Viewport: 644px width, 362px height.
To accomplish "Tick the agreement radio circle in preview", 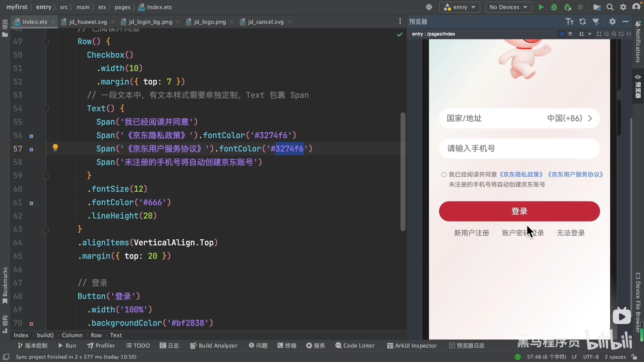I will click(444, 175).
